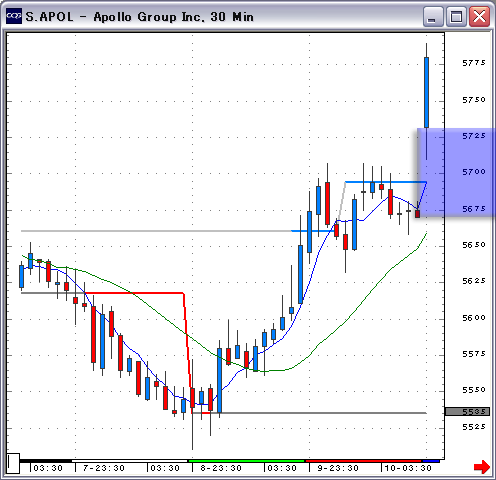Click the 9-23:30 time axis label
This screenshot has width=496, height=480.
pyautogui.click(x=338, y=468)
